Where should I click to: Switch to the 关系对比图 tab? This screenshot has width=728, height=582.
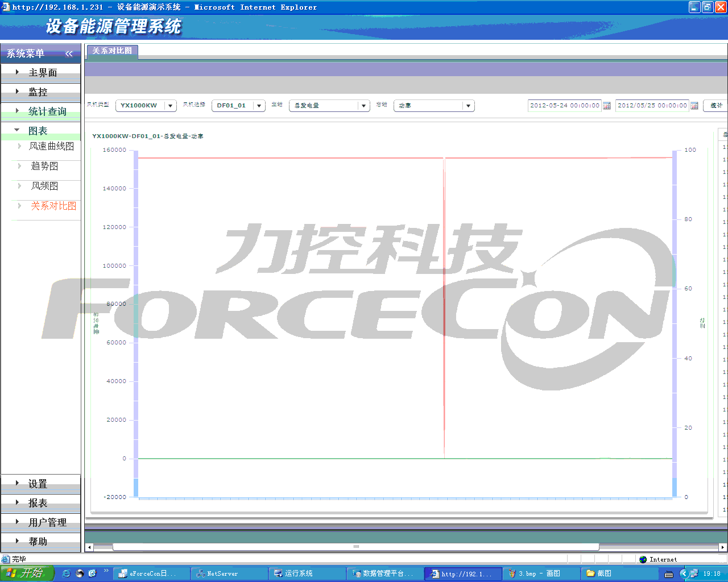[x=112, y=51]
